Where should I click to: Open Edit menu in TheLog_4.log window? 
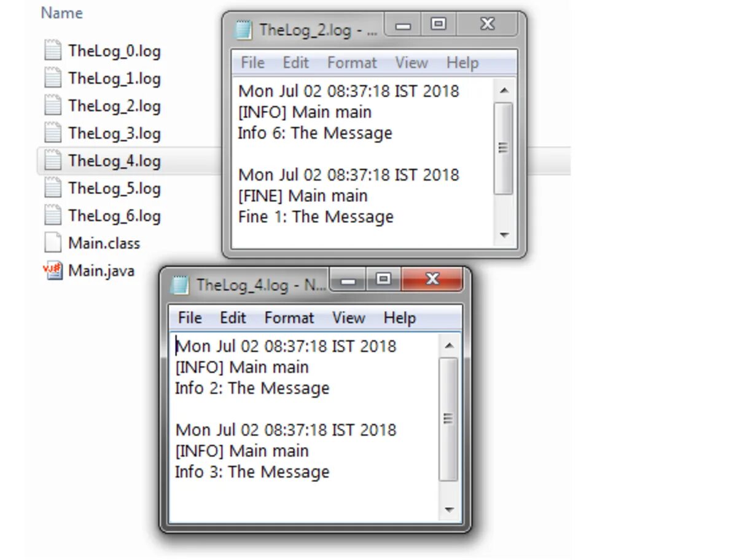[233, 318]
